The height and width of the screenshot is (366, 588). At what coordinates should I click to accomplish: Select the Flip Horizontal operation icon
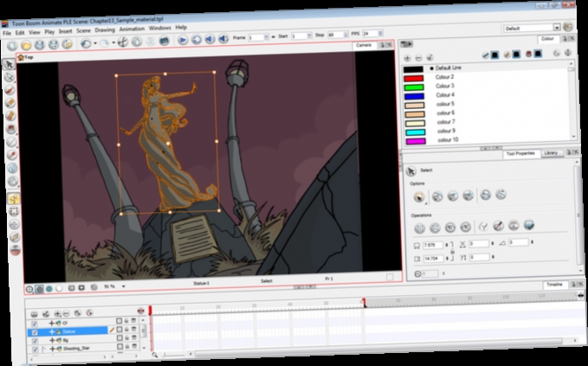420,228
